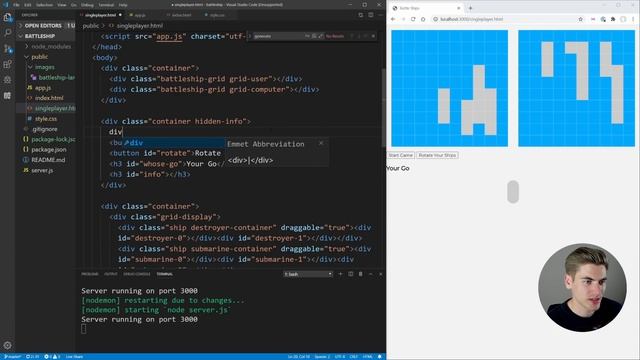The image size is (640, 360).
Task: Kill the terminal with the trash icon
Action: point(360,274)
